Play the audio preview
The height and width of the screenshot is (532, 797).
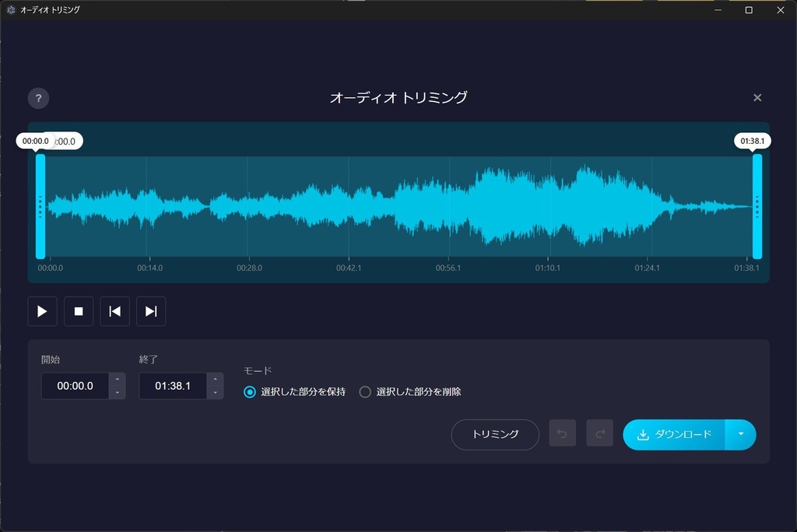pyautogui.click(x=42, y=311)
